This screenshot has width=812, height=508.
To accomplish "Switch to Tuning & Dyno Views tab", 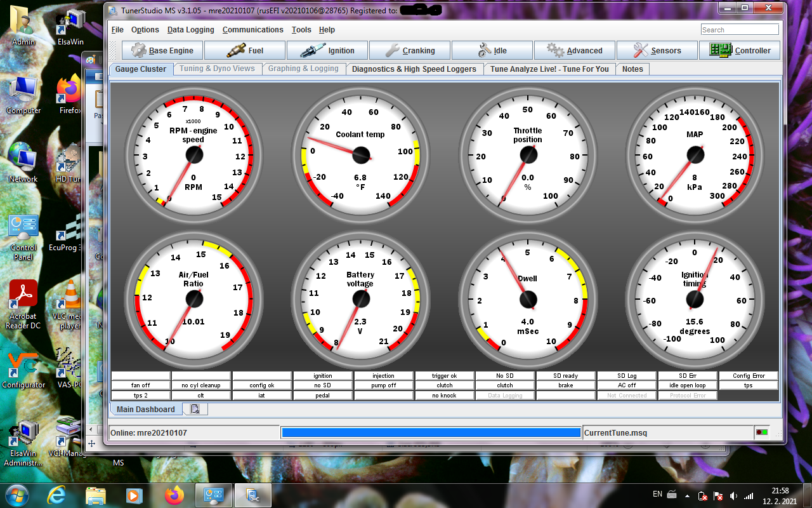I will pos(217,69).
